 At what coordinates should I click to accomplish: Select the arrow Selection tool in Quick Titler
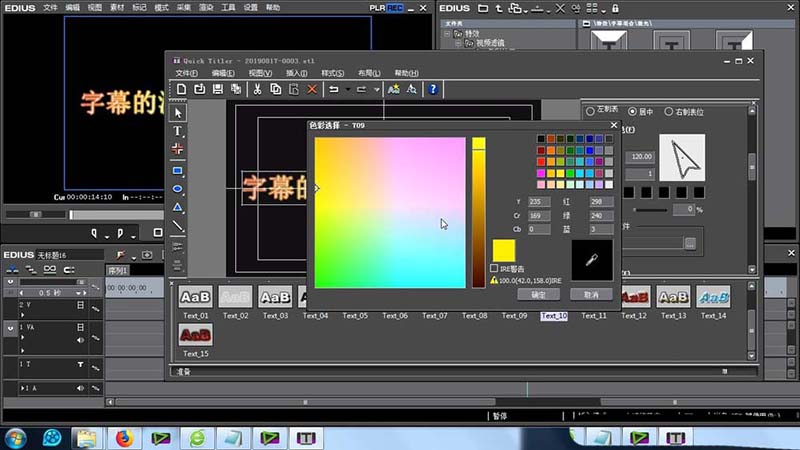(x=178, y=113)
